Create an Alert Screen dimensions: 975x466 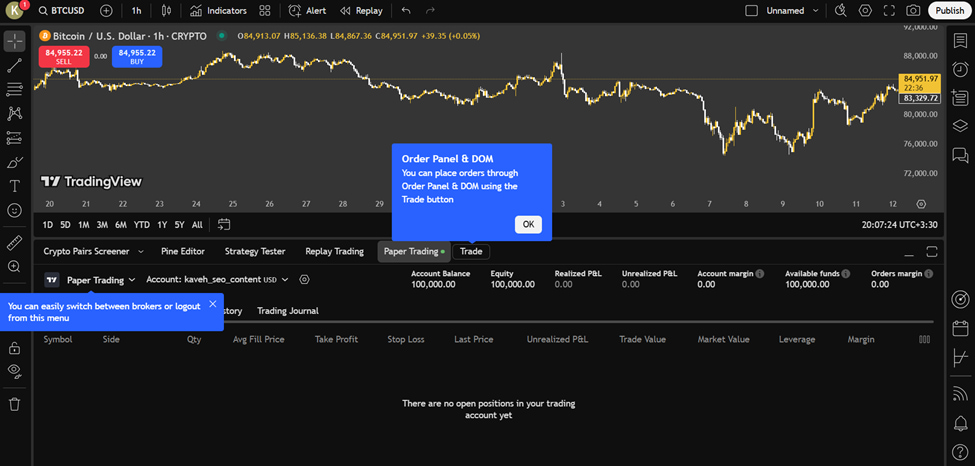(x=307, y=11)
